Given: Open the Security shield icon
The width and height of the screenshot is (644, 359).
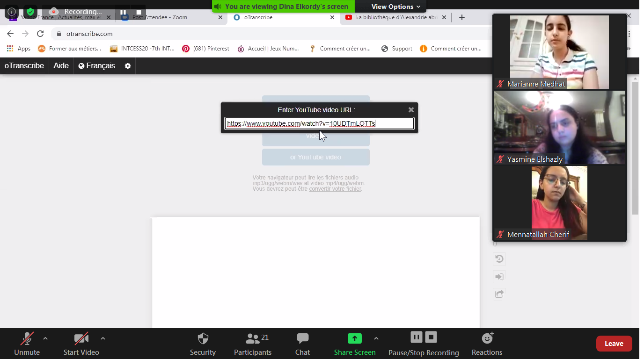Looking at the screenshot, I should click(203, 339).
